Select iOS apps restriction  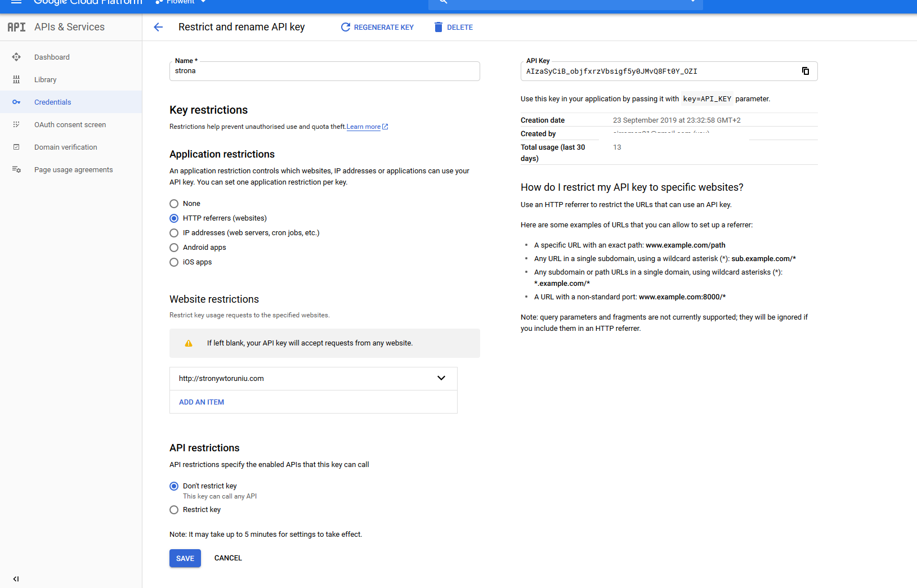(174, 262)
